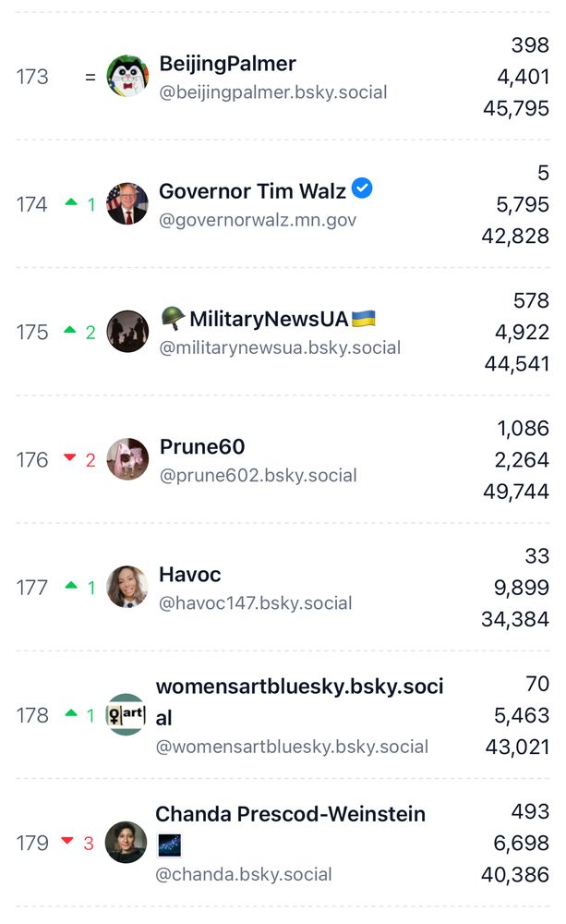Click the red down arrow for rank 179

(67, 842)
